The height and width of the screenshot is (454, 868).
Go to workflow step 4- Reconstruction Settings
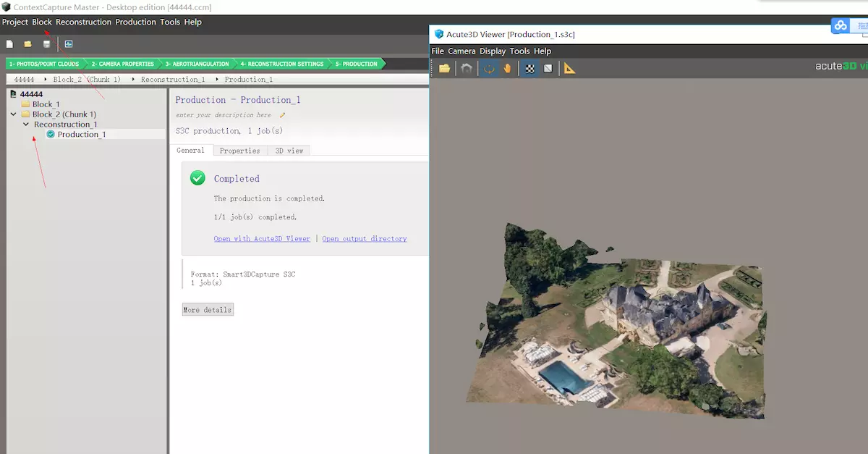(x=282, y=64)
